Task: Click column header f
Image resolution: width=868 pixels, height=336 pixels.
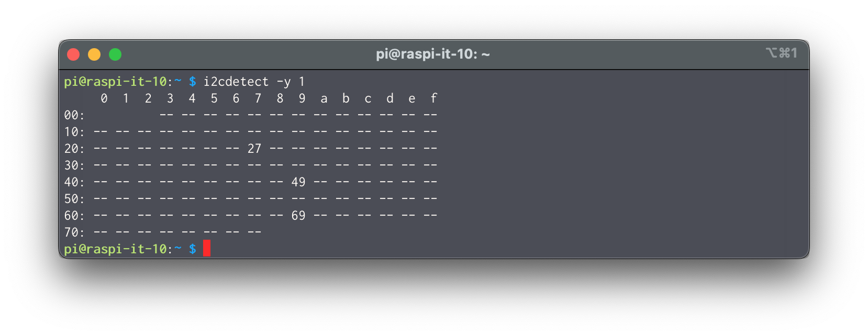Action: (x=433, y=98)
